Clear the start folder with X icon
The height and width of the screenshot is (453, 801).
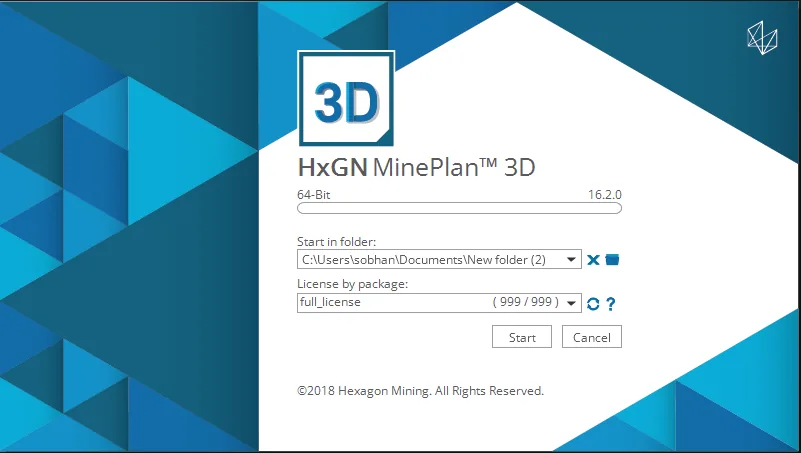pos(593,260)
